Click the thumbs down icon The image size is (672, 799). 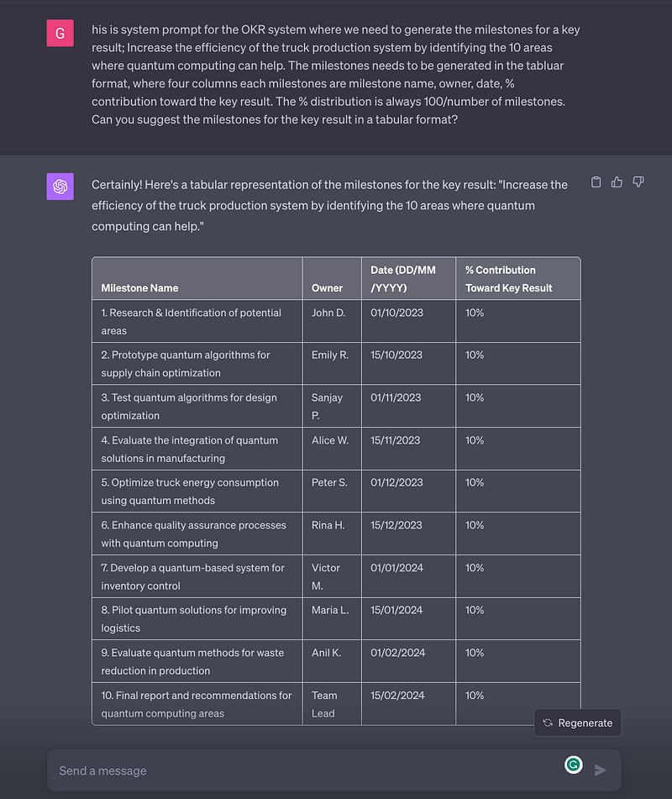638,182
